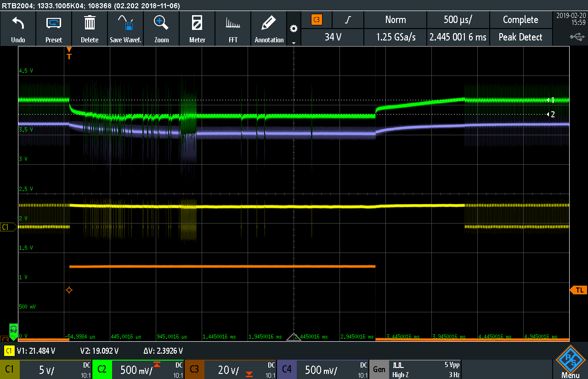Select cursor 2 marker on right edge
The height and width of the screenshot is (379, 588).
click(x=550, y=114)
